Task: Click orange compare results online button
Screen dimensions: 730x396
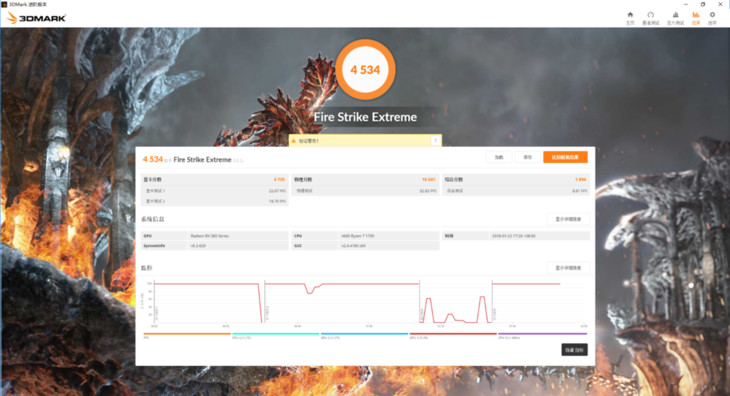Action: [565, 157]
